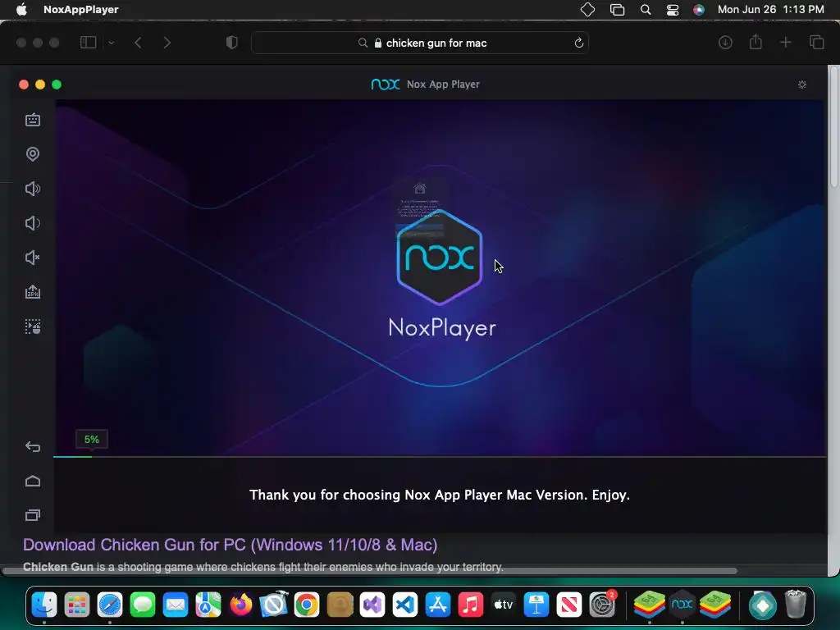Open Mail from the Dock
The height and width of the screenshot is (630, 840).
point(176,605)
